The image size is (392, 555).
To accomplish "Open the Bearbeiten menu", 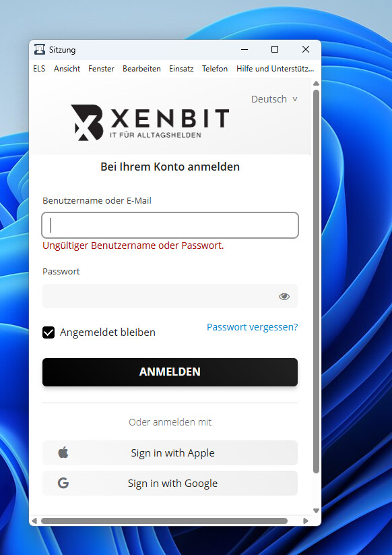I will pyautogui.click(x=141, y=69).
